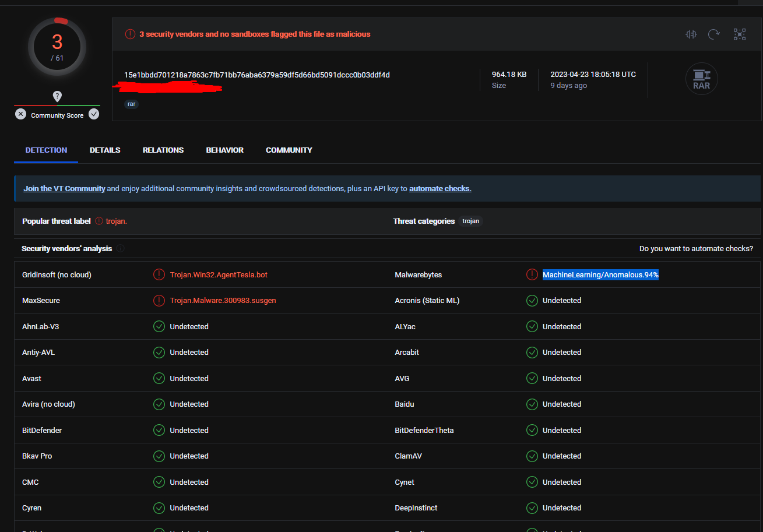The image size is (763, 532).
Task: Follow the Join the VT Community link
Action: coord(64,189)
